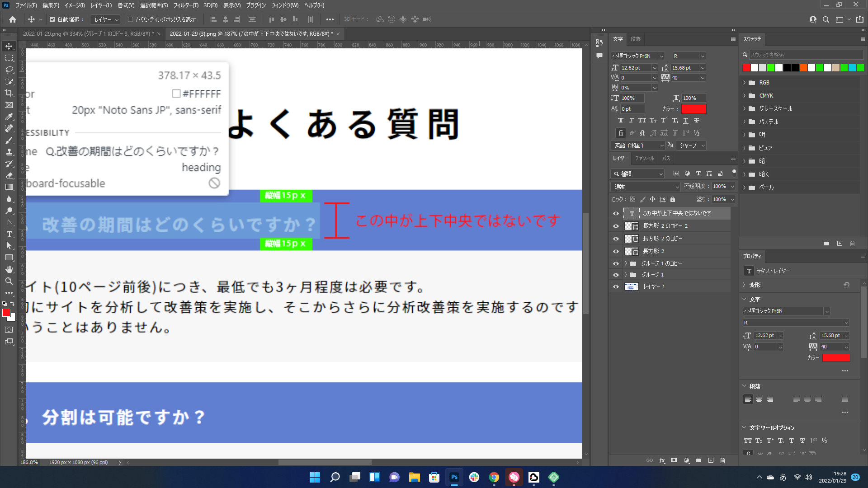Select the Move tool
Screen dimensions: 868x488
click(9, 46)
